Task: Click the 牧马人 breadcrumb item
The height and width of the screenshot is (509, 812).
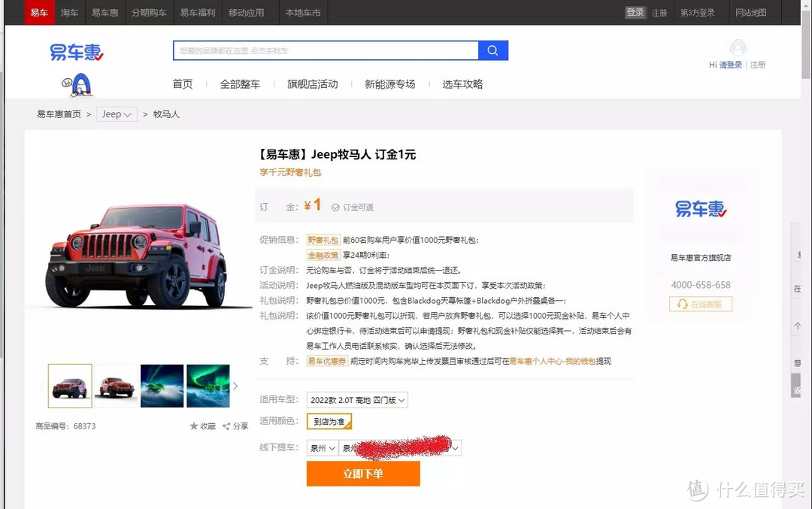Action: click(166, 114)
